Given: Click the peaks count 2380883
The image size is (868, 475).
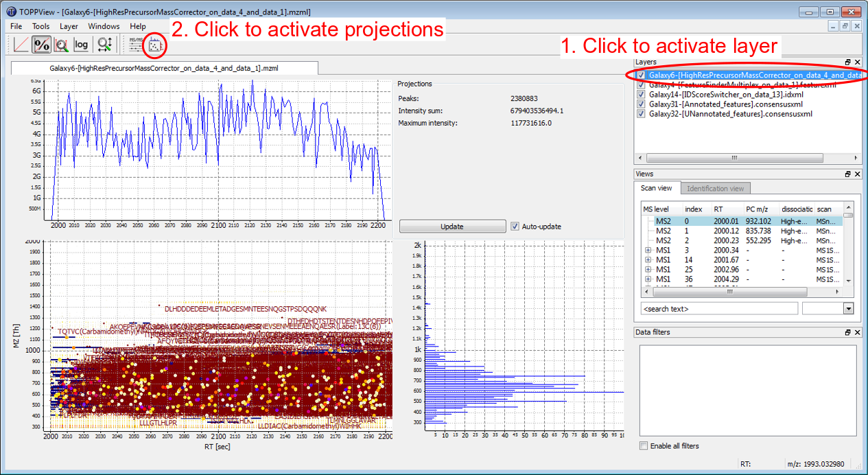Looking at the screenshot, I should 524,98.
